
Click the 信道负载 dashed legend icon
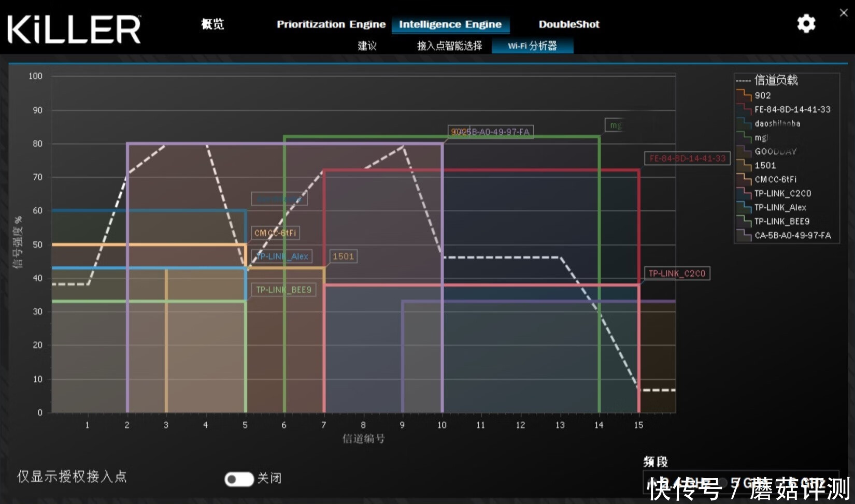click(x=743, y=81)
